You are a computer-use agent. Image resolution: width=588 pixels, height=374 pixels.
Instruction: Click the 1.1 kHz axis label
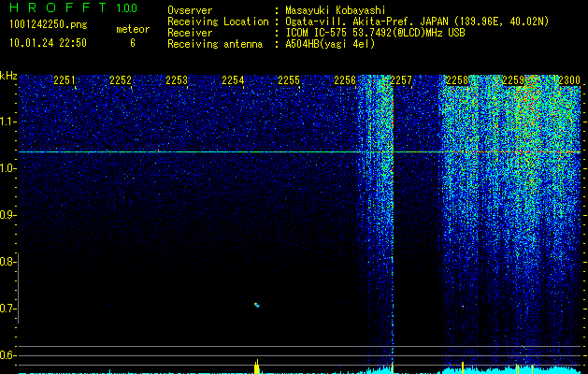pos(7,122)
